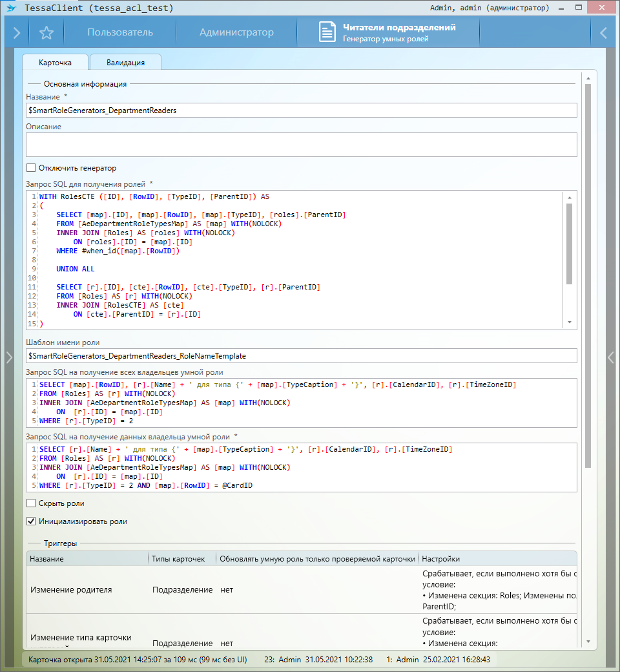The height and width of the screenshot is (672, 620).
Task: Expand left panel via top chevron arrow
Action: click(17, 33)
